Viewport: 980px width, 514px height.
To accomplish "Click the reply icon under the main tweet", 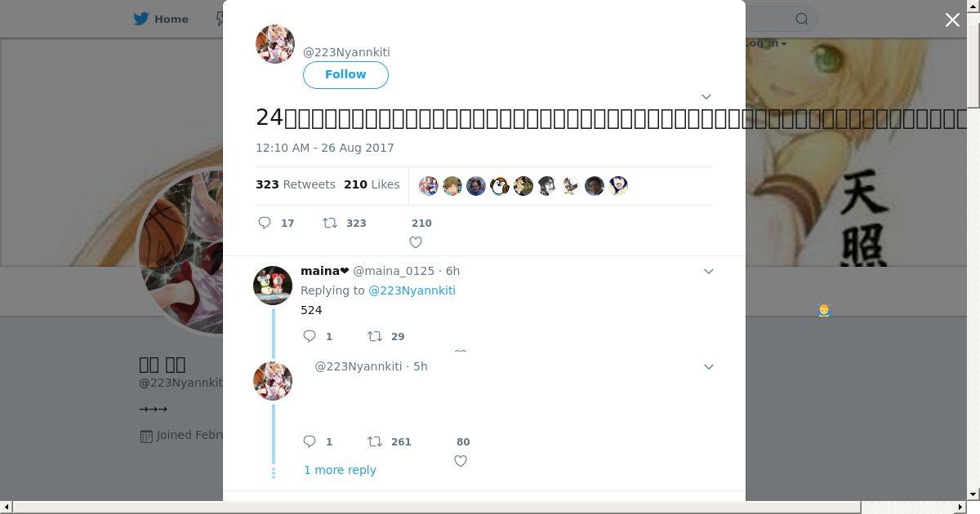I will click(x=265, y=223).
